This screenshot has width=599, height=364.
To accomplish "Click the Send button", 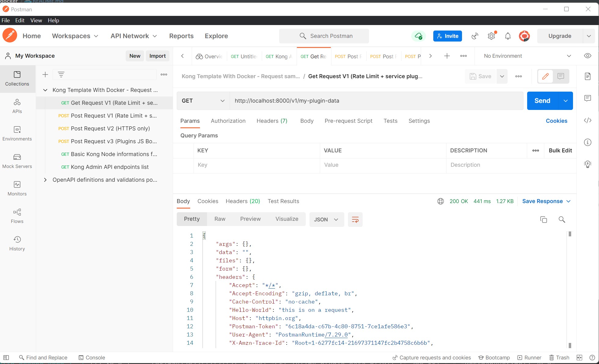I will 542,101.
